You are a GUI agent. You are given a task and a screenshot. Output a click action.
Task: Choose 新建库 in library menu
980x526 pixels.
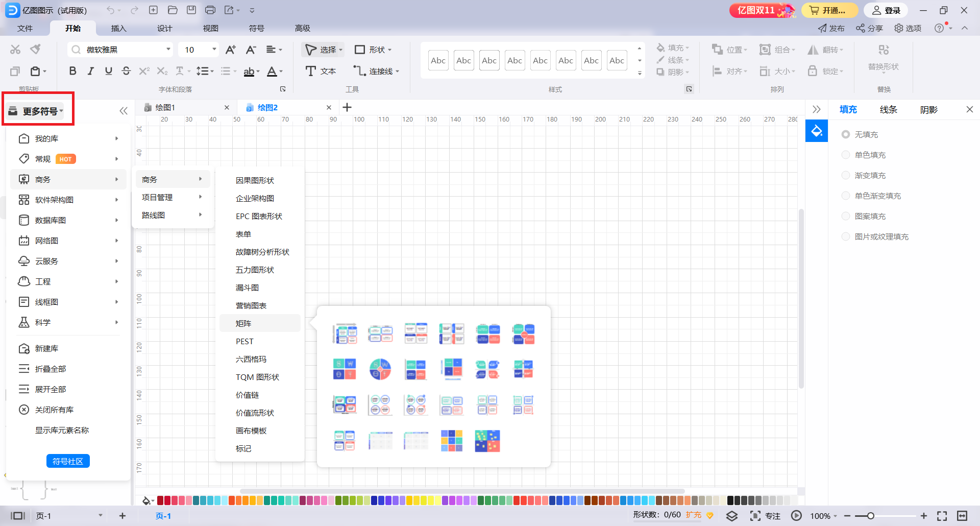[46, 348]
